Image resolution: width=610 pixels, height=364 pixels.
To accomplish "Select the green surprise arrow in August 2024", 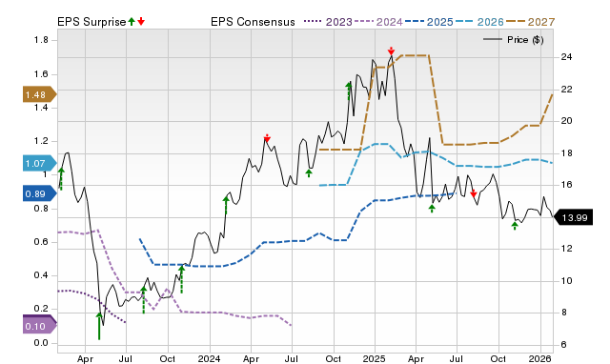I will tap(309, 173).
